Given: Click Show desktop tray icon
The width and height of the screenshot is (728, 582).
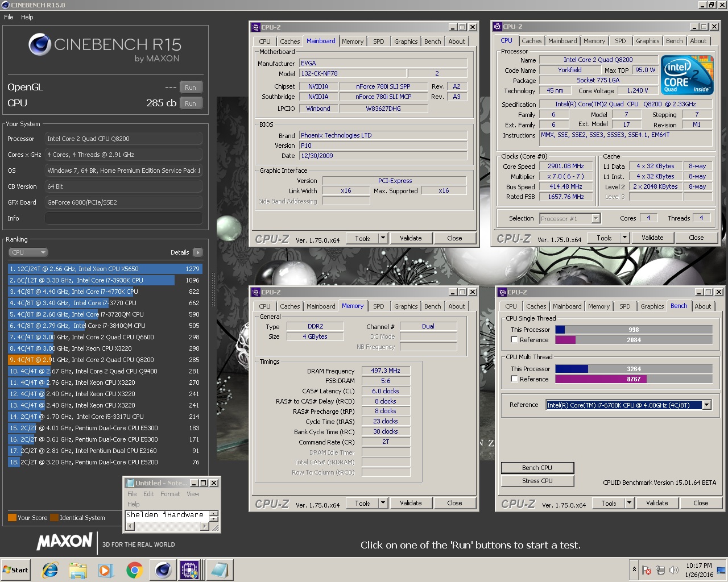Looking at the screenshot, I should point(721,570).
